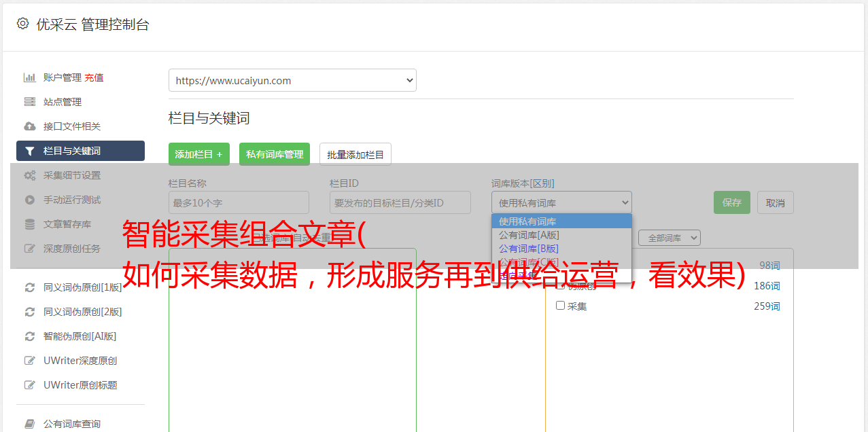
Task: Open 账户管理 in the sidebar
Action: click(x=63, y=77)
